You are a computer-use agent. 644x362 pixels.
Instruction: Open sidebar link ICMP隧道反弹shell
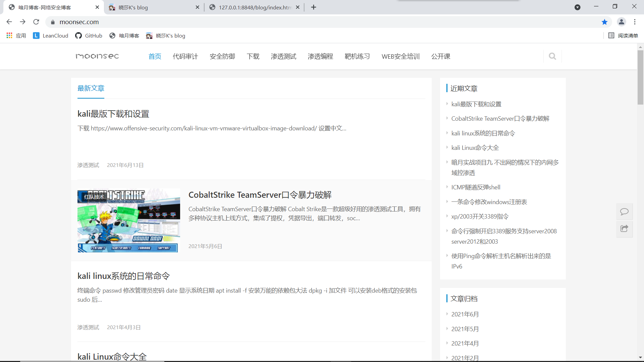pyautogui.click(x=476, y=187)
